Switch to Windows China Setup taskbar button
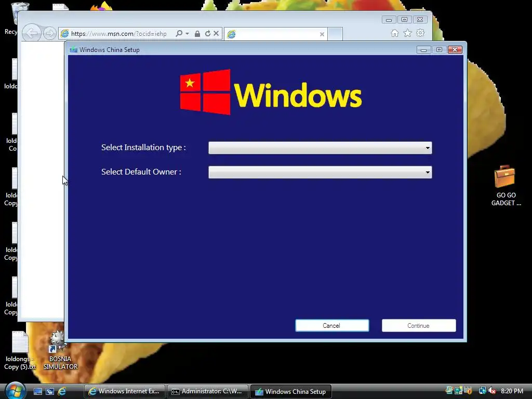The height and width of the screenshot is (399, 532). (291, 391)
